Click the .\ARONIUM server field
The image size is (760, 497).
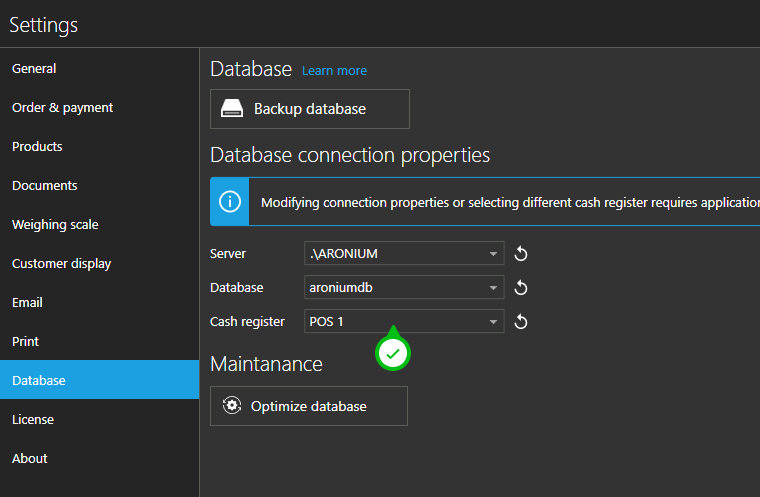[404, 254]
